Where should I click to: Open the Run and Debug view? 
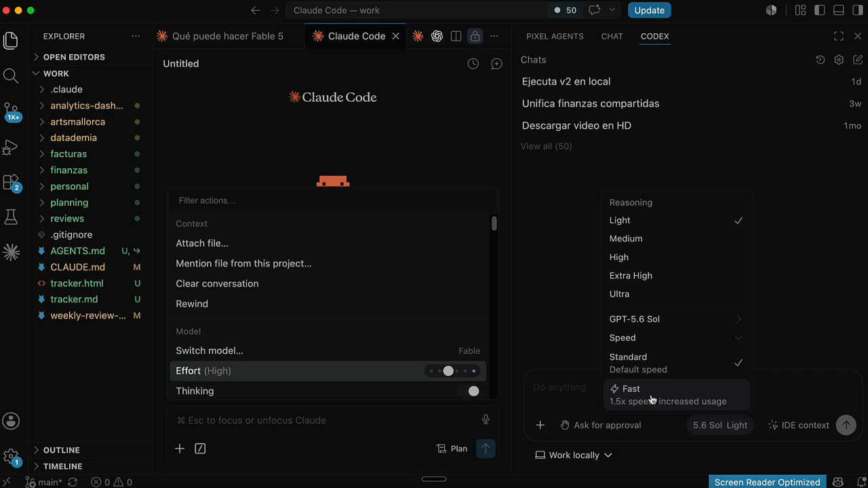point(11,147)
